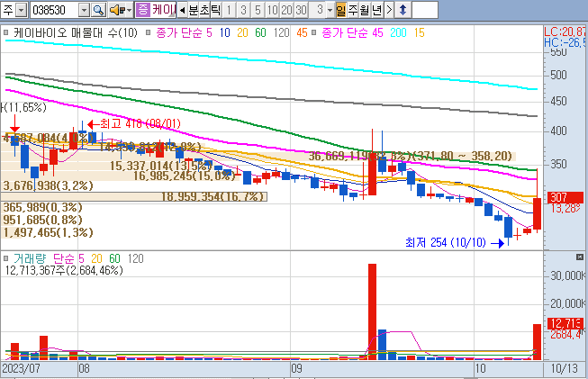Click the blue 10 moving average label
588x379 pixels.
click(x=224, y=33)
